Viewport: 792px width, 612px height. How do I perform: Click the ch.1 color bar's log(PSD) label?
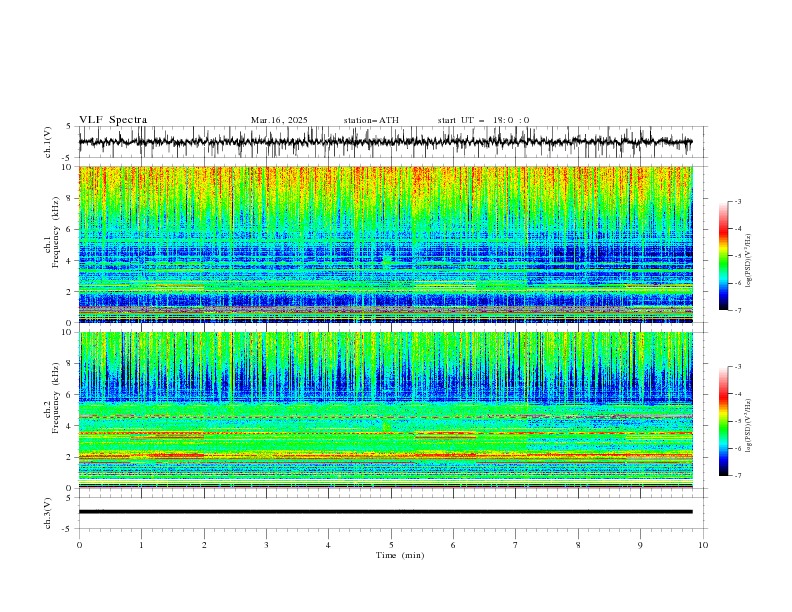(x=748, y=261)
